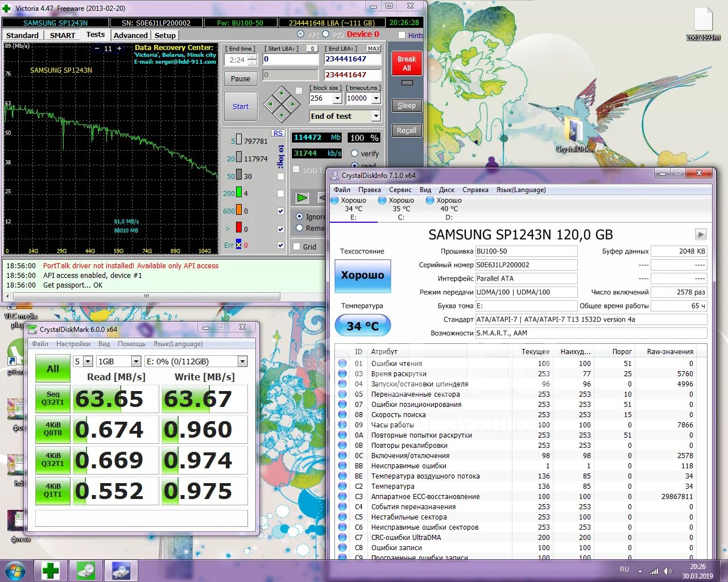Viewport: 728px width, 582px height.
Task: Click 26616595M file icon on desktop
Action: 703,23
